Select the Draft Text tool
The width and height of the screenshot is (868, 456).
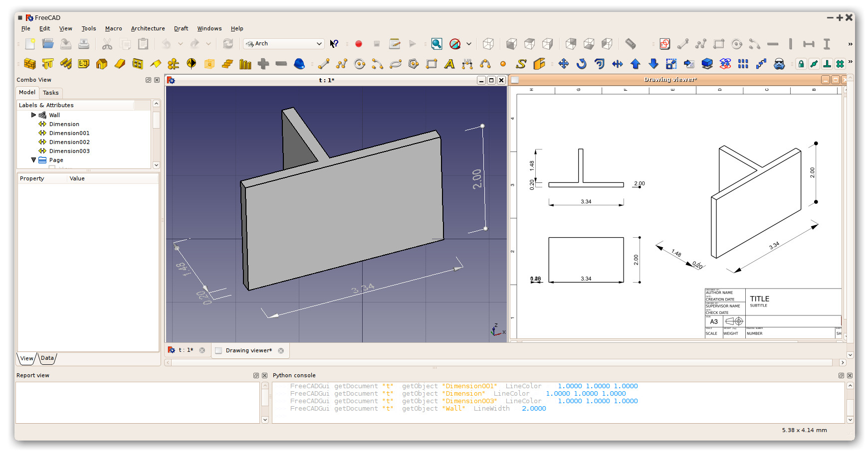449,64
